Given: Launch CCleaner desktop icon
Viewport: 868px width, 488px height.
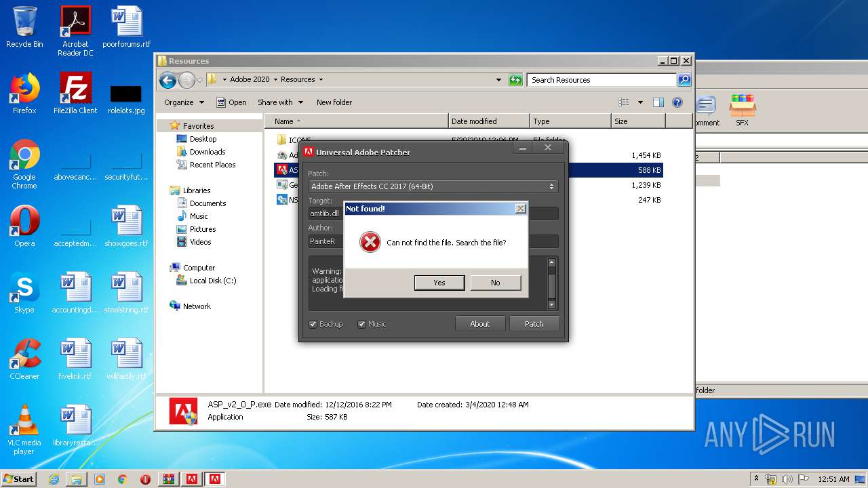Looking at the screenshot, I should coord(24,359).
